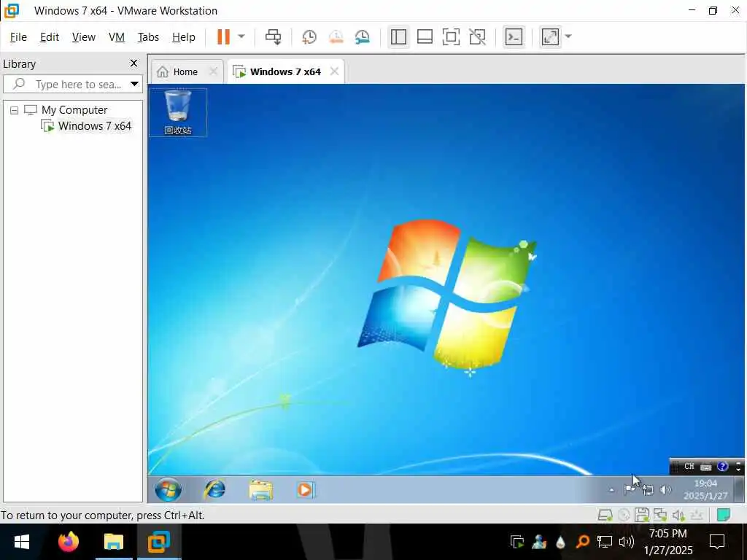747x560 pixels.
Task: Close the Windows 7 x64 tab
Action: click(x=334, y=71)
